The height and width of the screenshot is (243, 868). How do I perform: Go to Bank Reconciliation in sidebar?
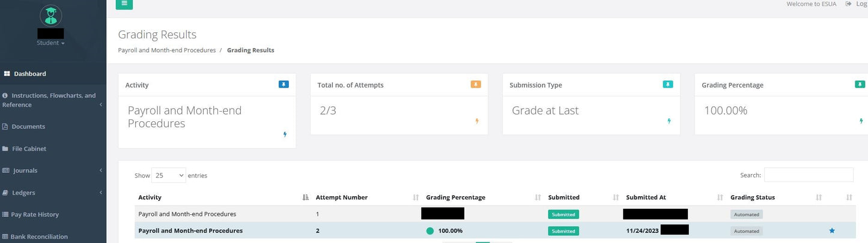[x=38, y=236]
